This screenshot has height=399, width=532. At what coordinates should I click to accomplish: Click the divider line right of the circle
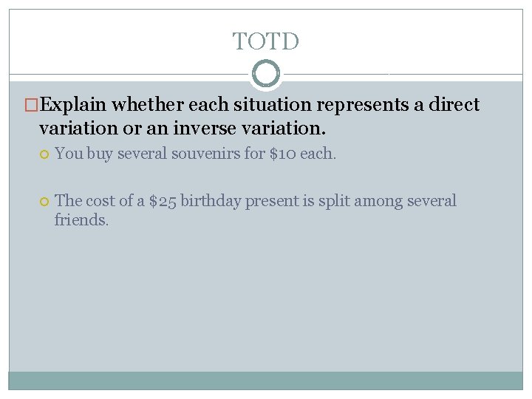[x=403, y=74]
